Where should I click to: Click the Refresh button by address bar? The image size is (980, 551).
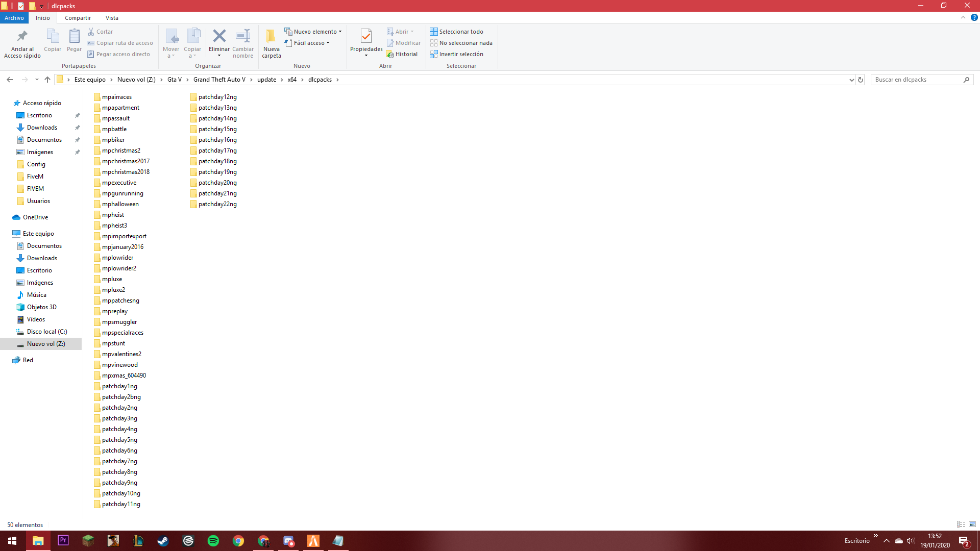(861, 80)
